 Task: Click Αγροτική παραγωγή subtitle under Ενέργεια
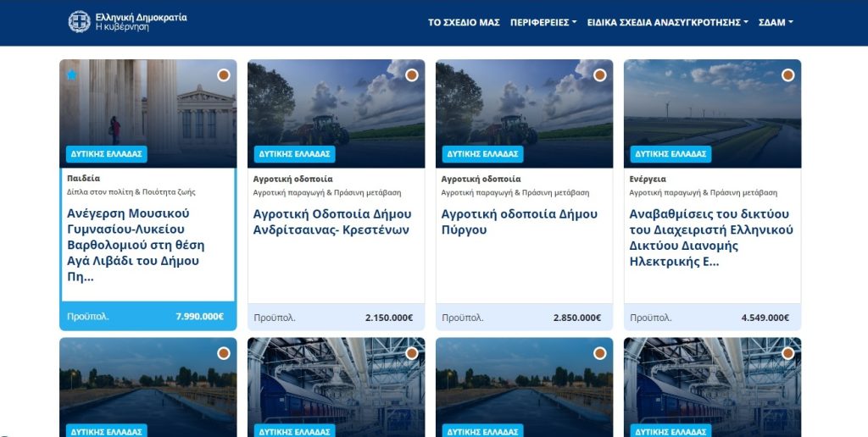[703, 193]
